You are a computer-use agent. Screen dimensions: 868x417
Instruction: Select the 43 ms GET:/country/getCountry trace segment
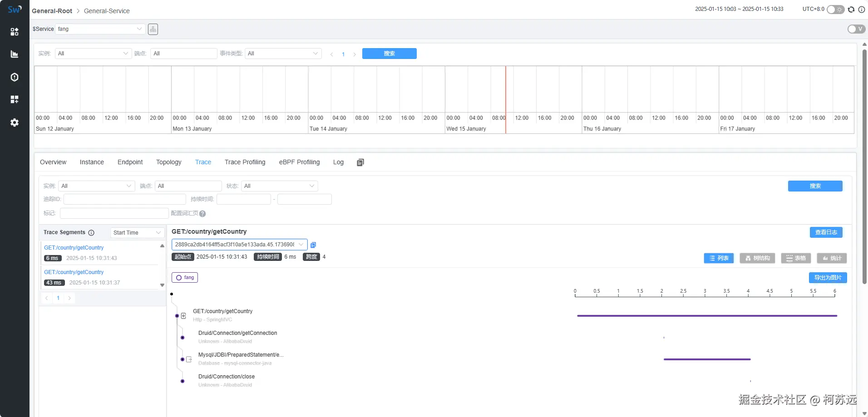click(100, 278)
